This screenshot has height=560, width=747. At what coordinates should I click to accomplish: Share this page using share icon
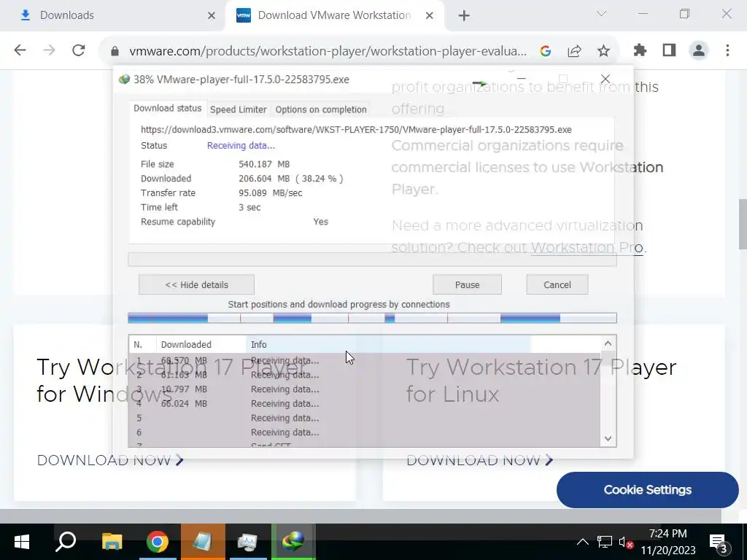coord(575,50)
